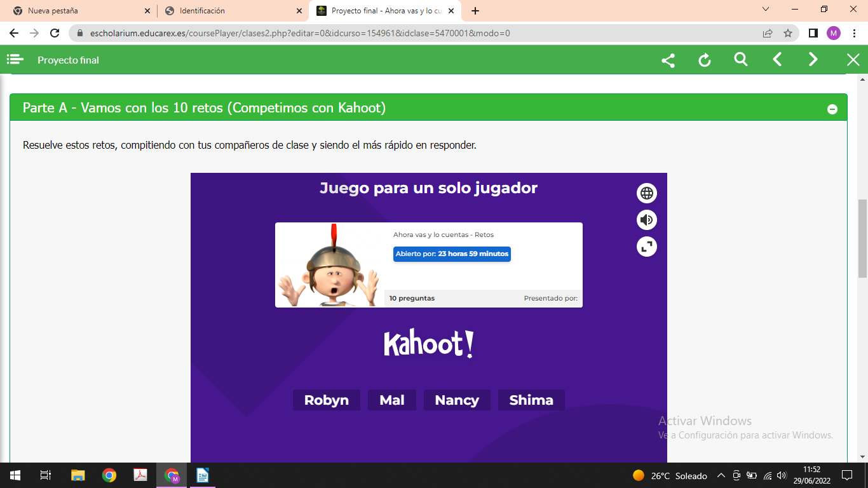868x488 pixels.
Task: Toggle the browser side panel
Action: (x=813, y=33)
